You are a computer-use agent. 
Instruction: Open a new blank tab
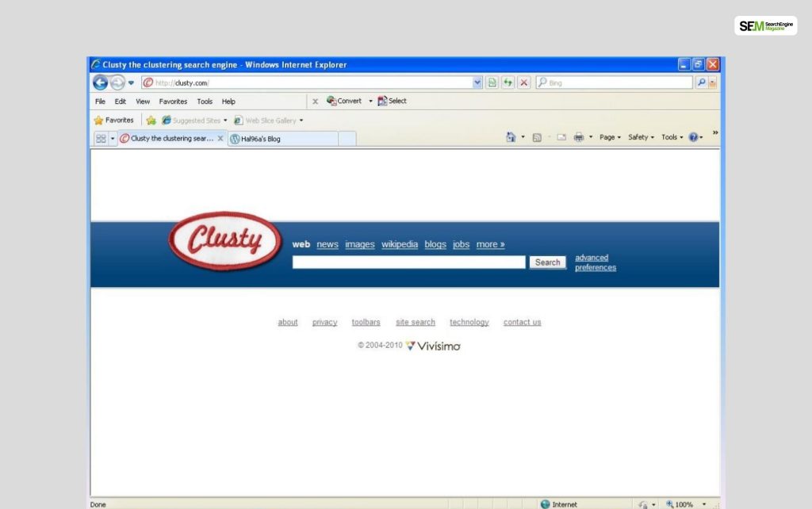click(x=347, y=139)
